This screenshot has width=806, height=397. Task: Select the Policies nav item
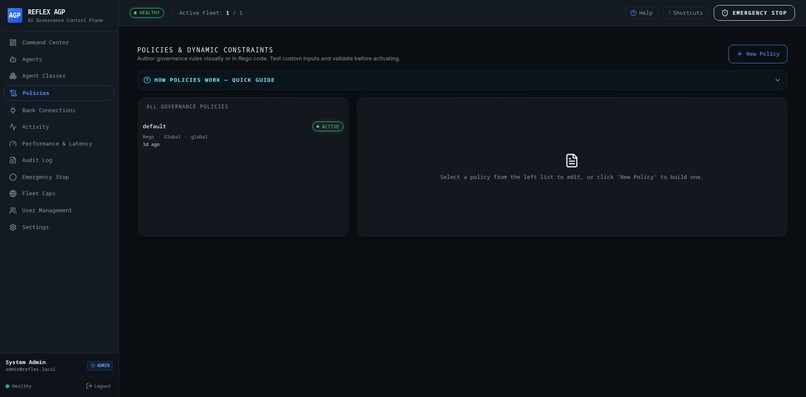coord(59,93)
